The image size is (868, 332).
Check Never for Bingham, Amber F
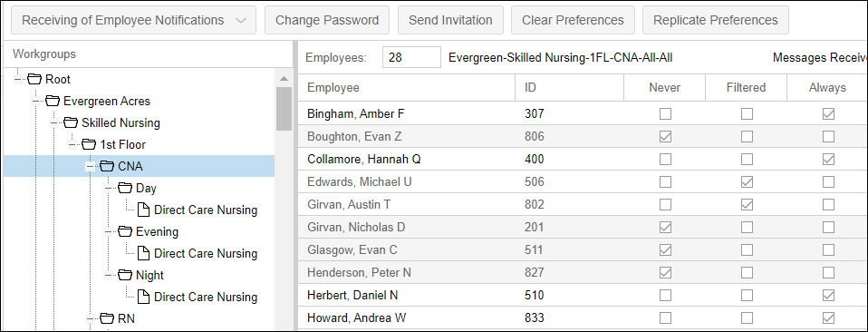(x=665, y=114)
